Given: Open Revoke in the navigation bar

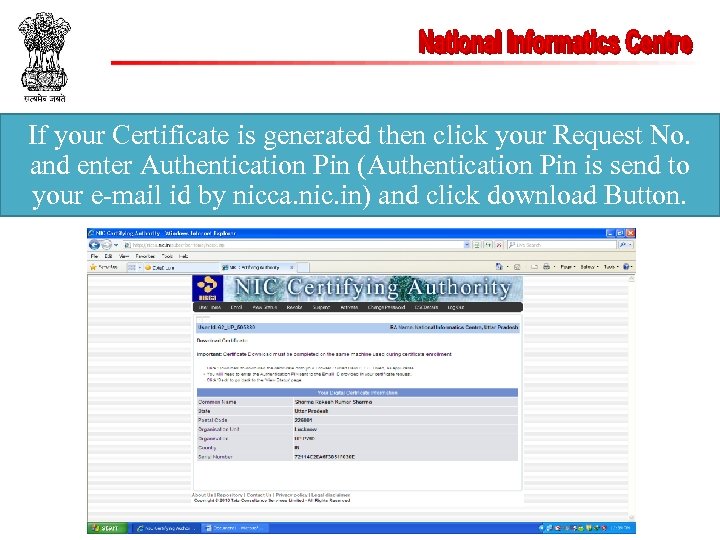Looking at the screenshot, I should tap(294, 307).
